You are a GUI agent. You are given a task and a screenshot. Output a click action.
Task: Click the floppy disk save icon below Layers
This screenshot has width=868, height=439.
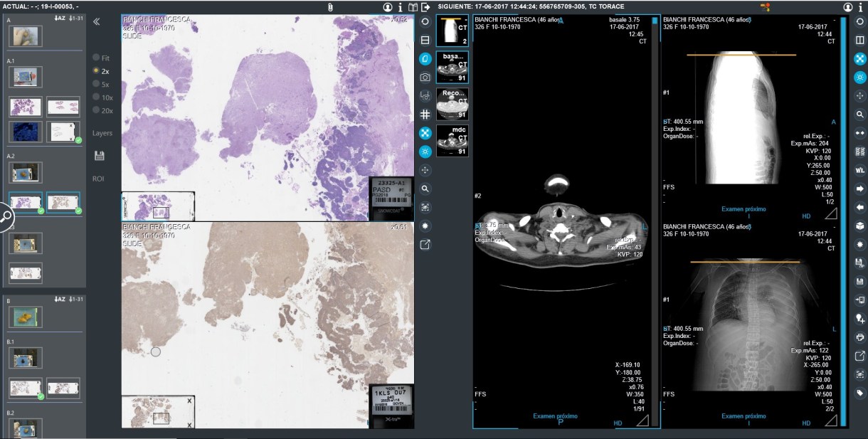pos(99,155)
